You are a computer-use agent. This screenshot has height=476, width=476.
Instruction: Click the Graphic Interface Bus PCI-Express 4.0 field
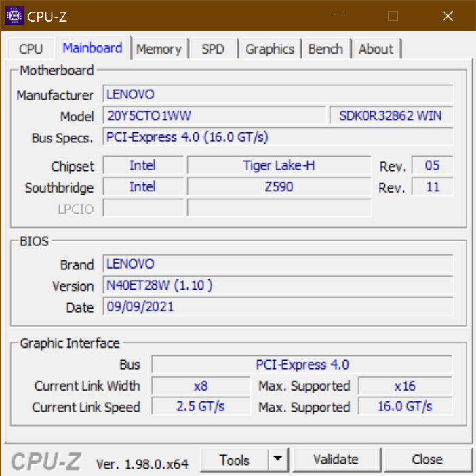pos(302,364)
